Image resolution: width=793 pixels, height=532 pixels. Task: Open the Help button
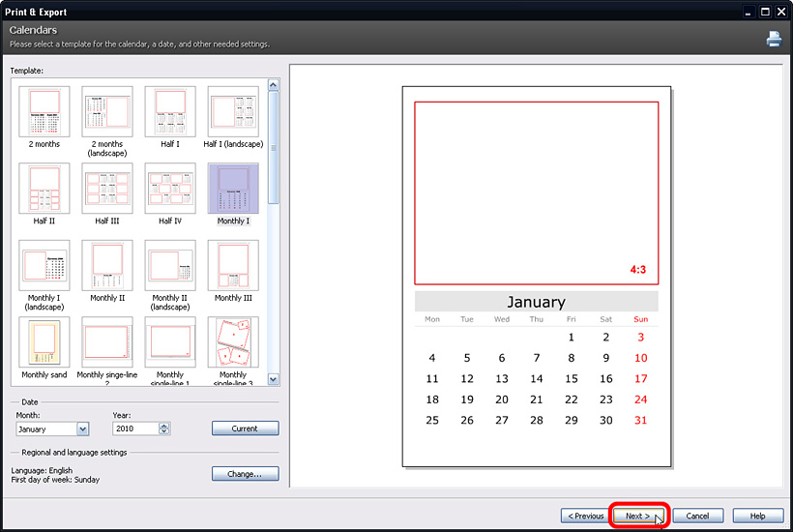[x=757, y=516]
